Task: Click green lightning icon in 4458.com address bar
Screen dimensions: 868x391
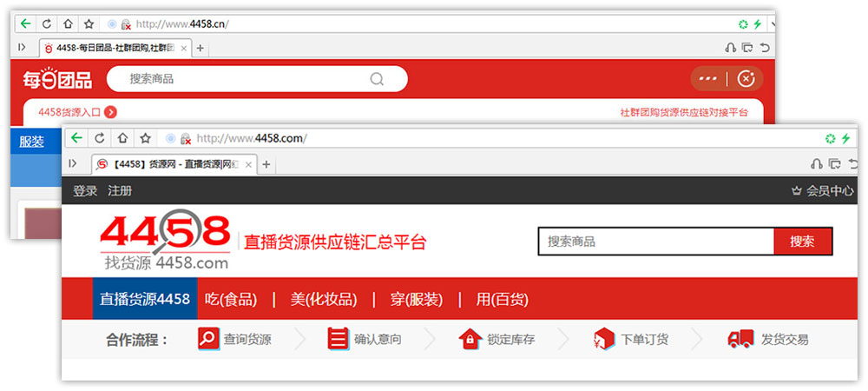Action: [x=845, y=138]
